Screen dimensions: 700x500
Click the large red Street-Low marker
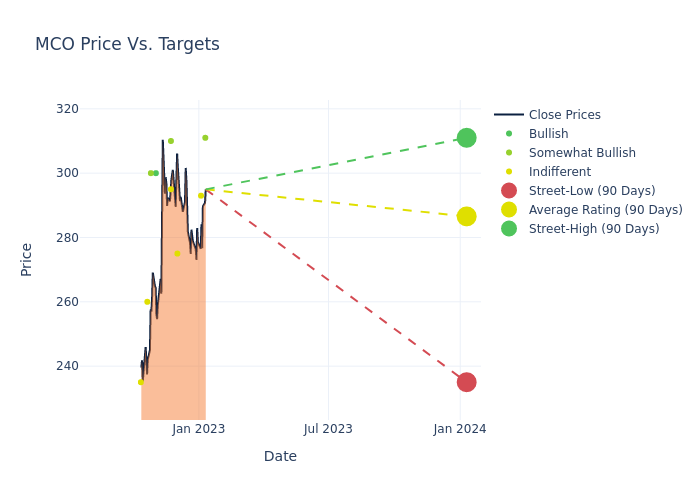pyautogui.click(x=466, y=382)
